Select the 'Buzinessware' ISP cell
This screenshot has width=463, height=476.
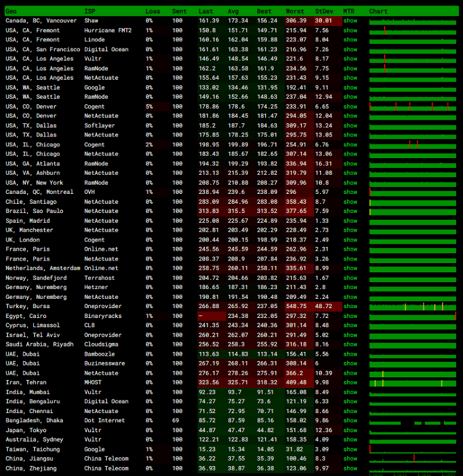click(x=104, y=364)
